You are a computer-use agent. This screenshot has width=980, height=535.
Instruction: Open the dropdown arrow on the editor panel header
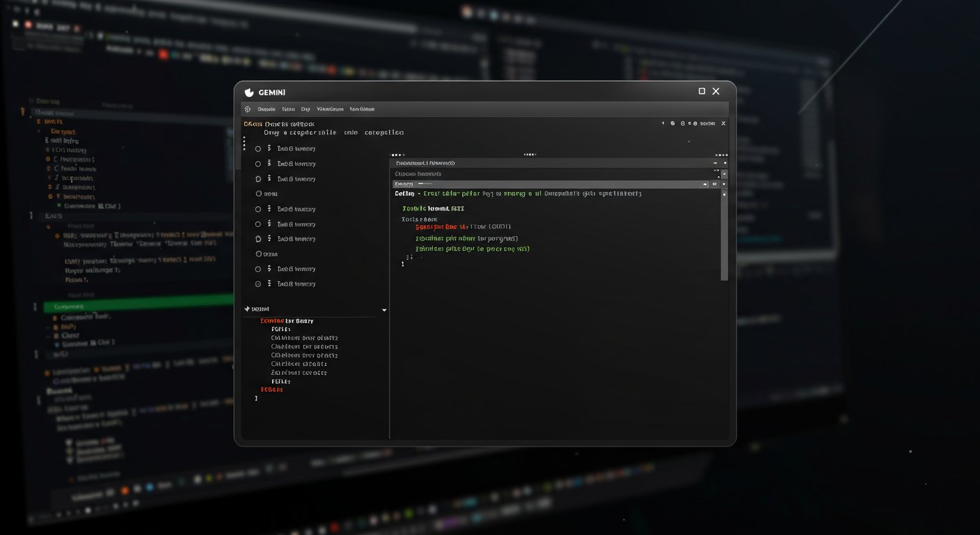(715, 162)
